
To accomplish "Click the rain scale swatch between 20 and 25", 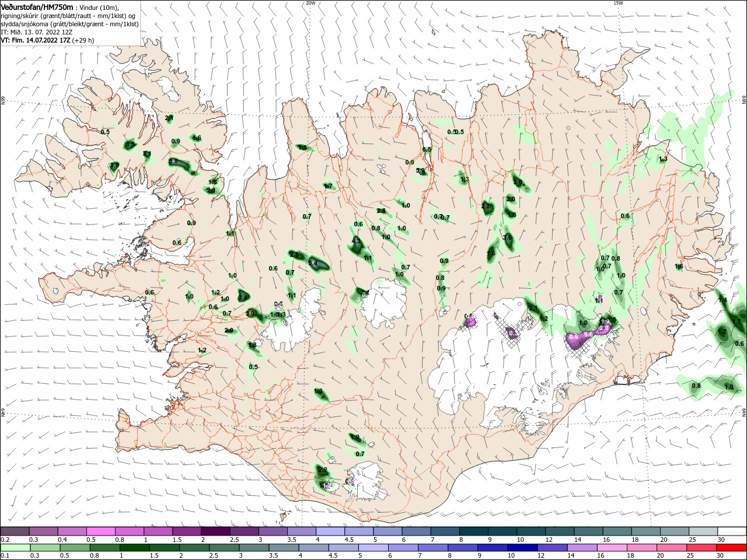I will (671, 548).
